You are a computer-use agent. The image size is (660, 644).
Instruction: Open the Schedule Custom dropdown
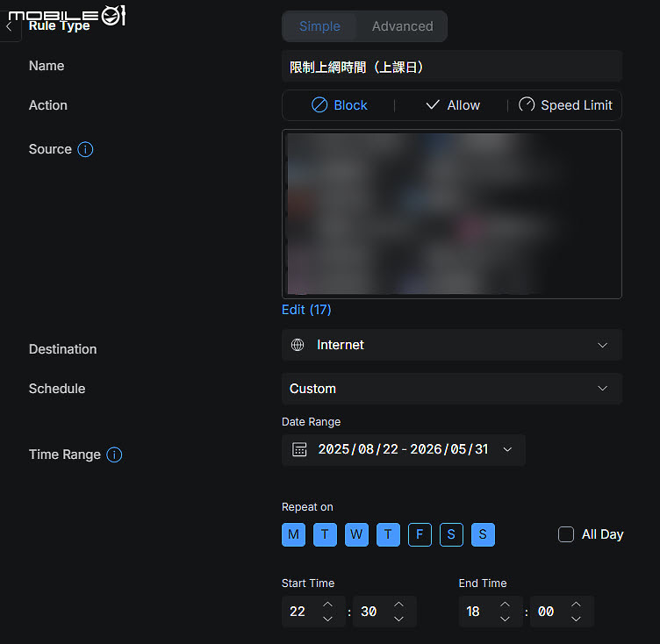pos(452,389)
